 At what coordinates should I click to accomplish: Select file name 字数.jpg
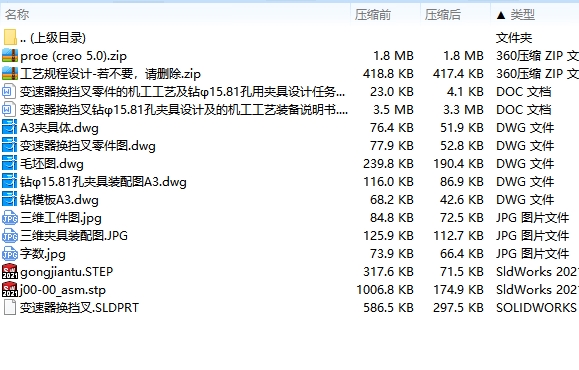[43, 254]
